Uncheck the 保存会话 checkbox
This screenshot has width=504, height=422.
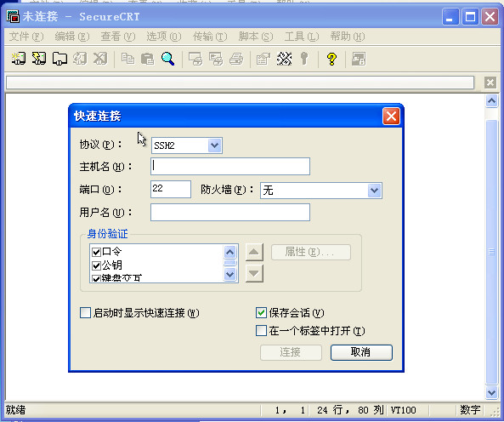coord(261,312)
